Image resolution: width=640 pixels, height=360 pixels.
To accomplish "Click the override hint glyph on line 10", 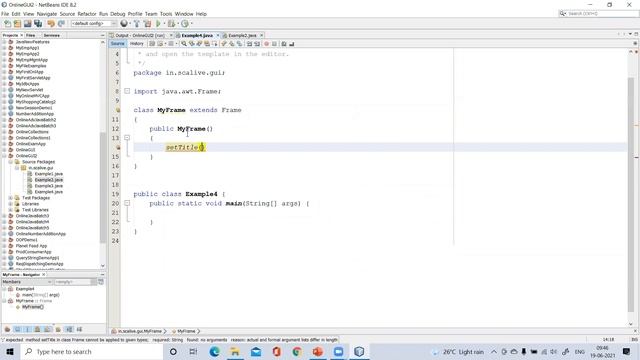I will (118, 110).
